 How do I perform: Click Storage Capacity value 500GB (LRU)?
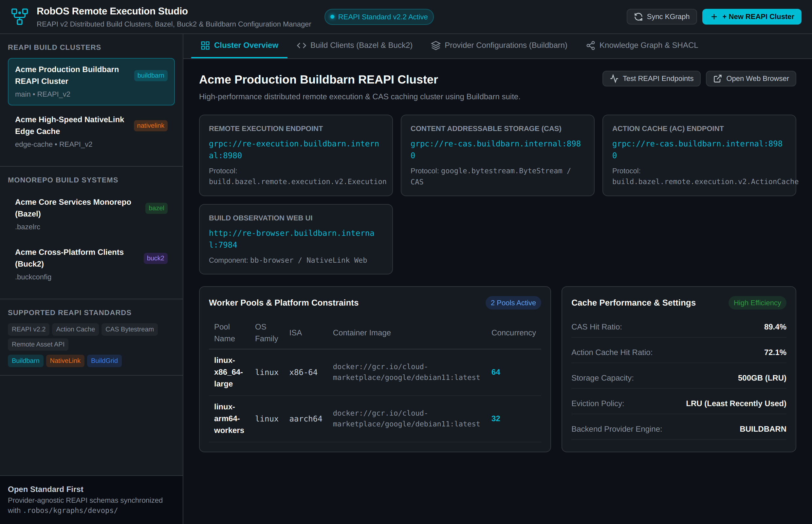point(762,378)
